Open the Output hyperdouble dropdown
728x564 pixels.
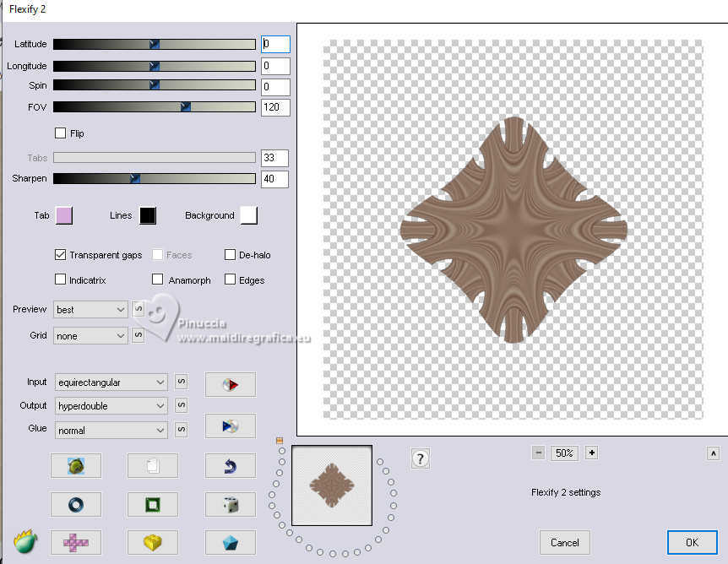coord(111,406)
